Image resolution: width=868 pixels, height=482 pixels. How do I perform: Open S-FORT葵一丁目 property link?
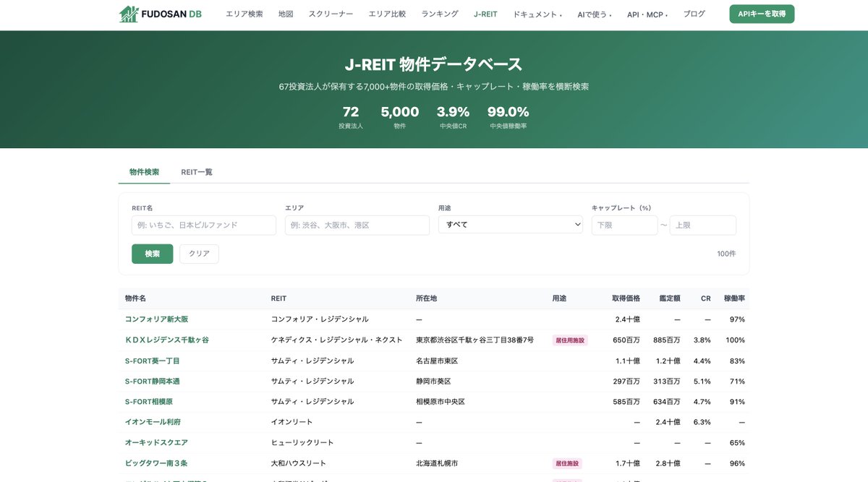coord(152,361)
